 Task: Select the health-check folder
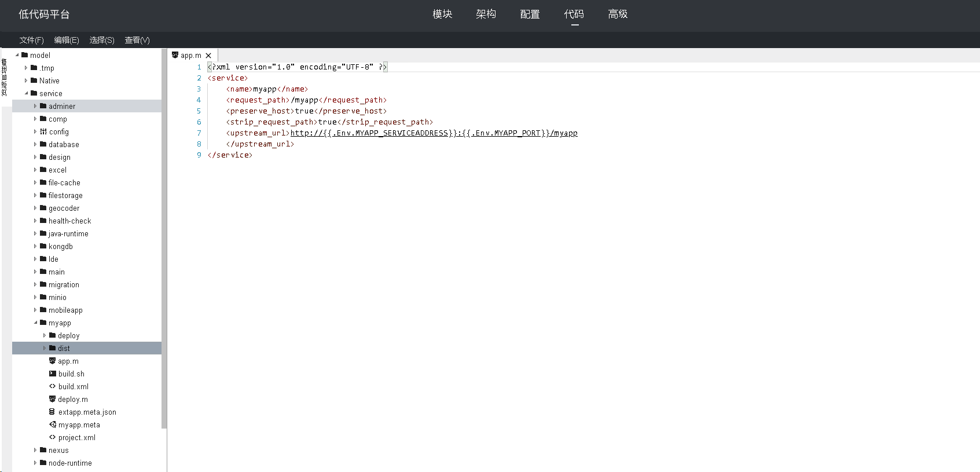click(69, 221)
